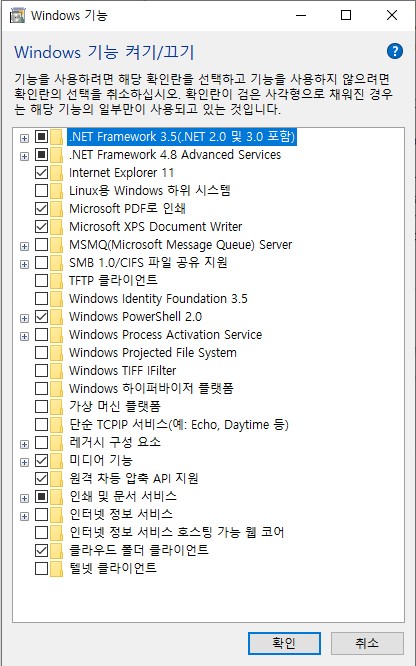Viewport: 416px width, 666px height.
Task: Click folder icon beside Internet Explorer 11
Action: [56, 173]
